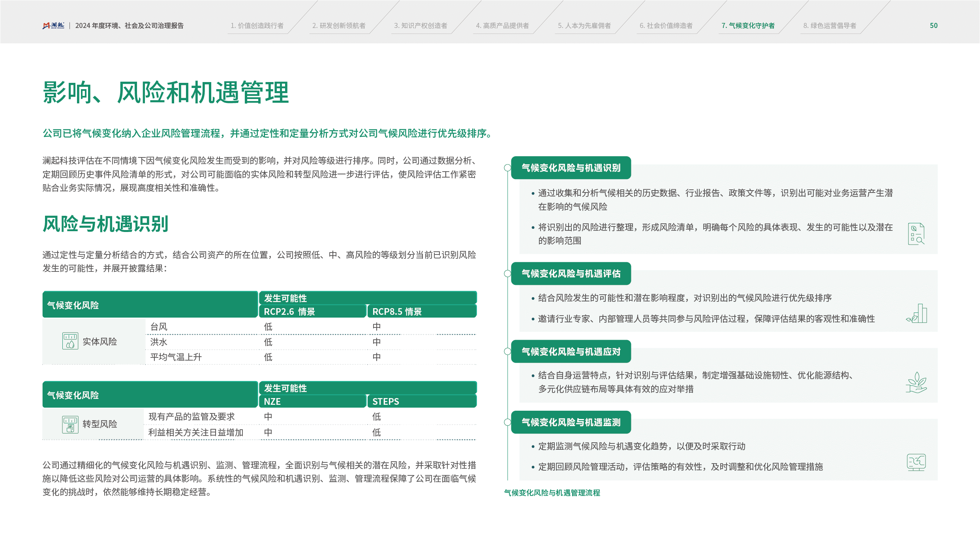Click the Montage company logo in header
Viewport: 980px width, 548px height.
click(53, 26)
